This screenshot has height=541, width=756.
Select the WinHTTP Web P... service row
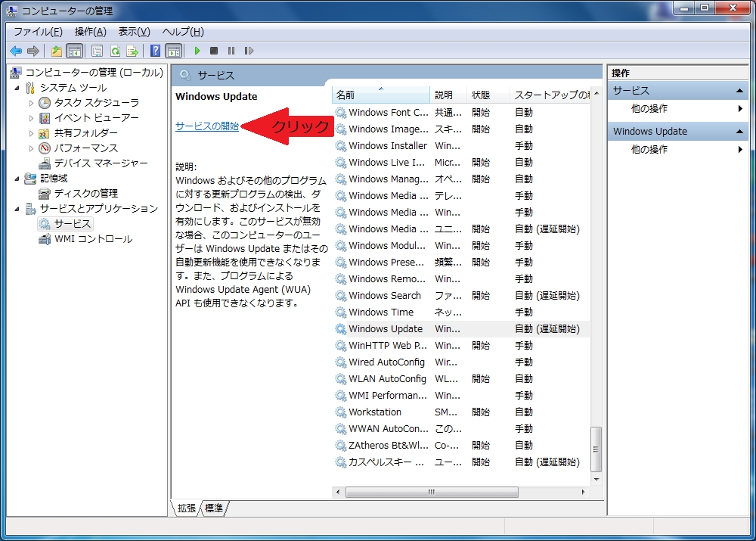point(461,346)
